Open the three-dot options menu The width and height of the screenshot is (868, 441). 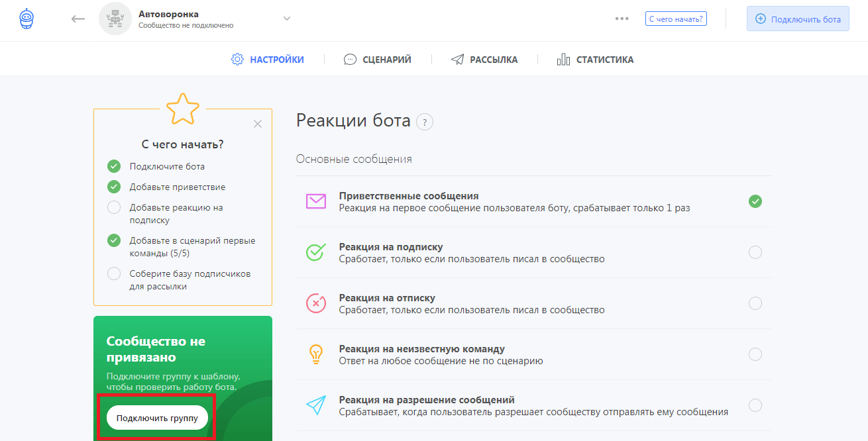click(x=622, y=18)
